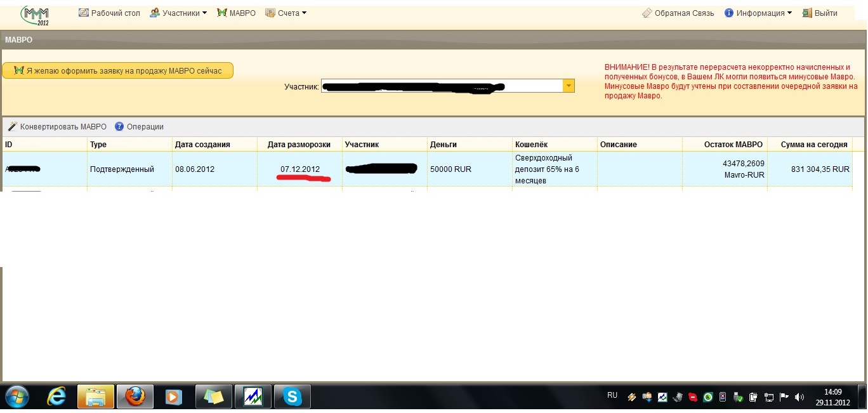Click the Счета menu dropdown arrow
Viewport: 868px width, 413px height.
click(x=304, y=13)
